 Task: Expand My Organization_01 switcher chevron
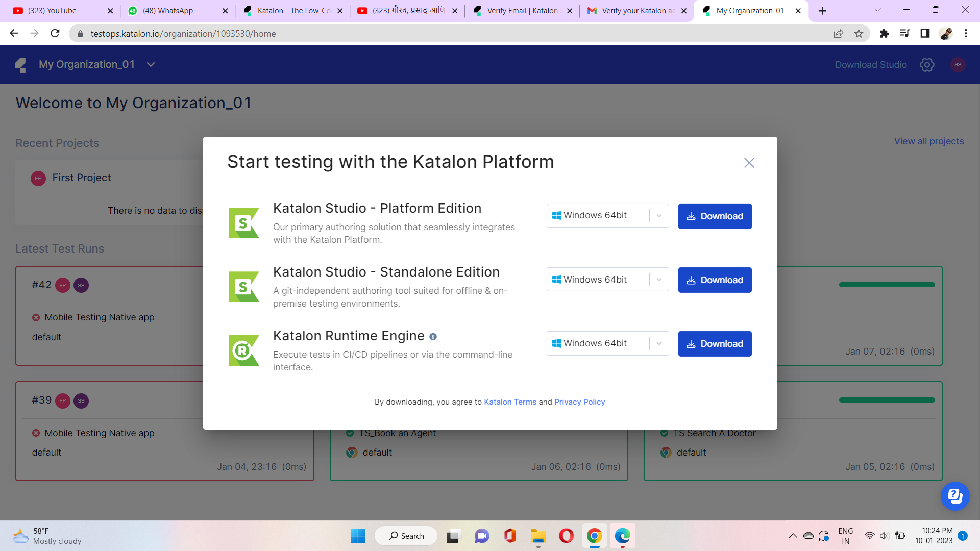coord(151,65)
